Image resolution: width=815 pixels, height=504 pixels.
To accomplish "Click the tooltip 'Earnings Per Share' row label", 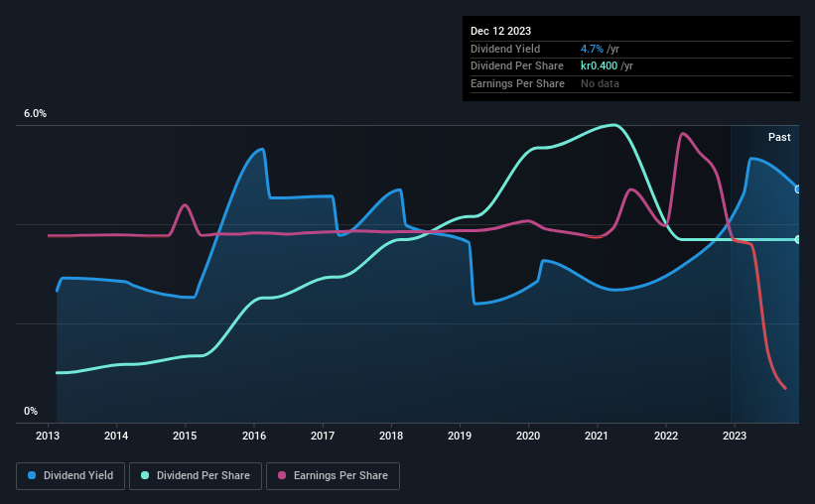I will [x=517, y=83].
